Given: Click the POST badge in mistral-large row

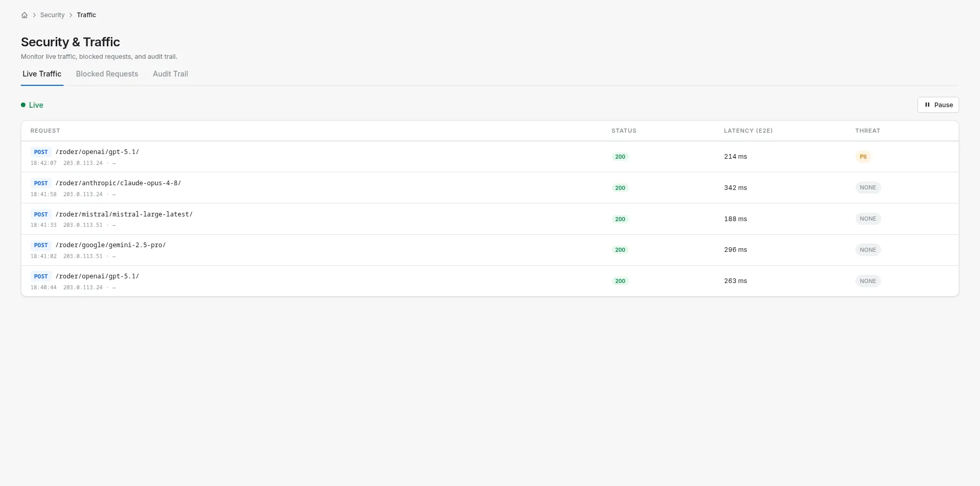Looking at the screenshot, I should click(41, 214).
